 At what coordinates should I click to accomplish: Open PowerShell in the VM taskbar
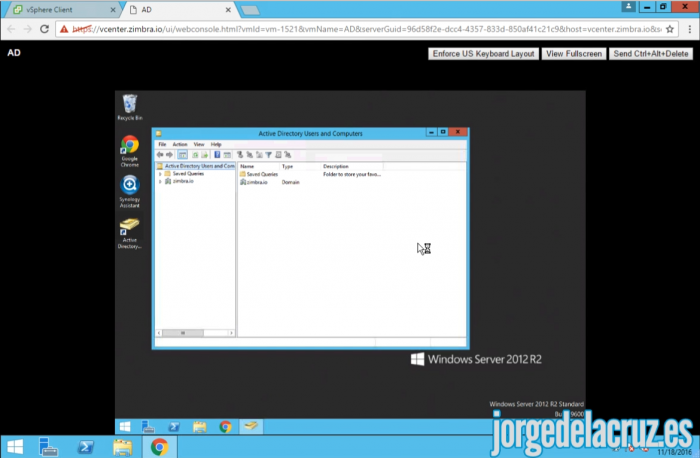174,427
